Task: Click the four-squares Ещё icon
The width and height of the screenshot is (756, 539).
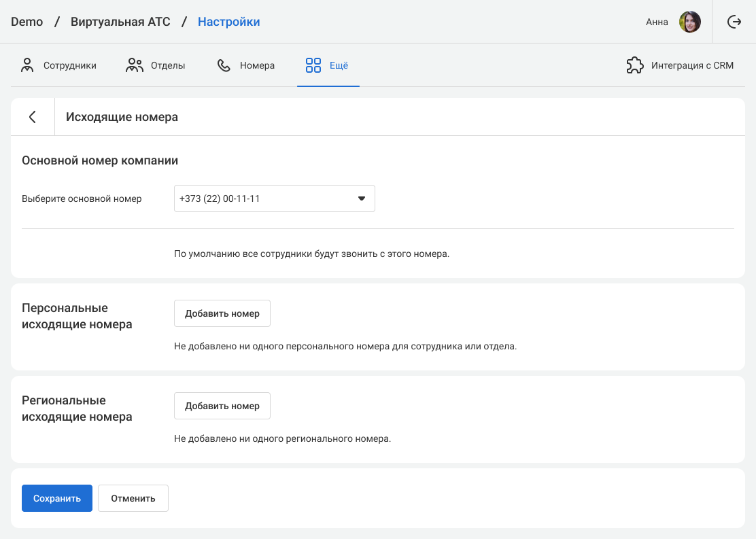Action: pyautogui.click(x=313, y=65)
